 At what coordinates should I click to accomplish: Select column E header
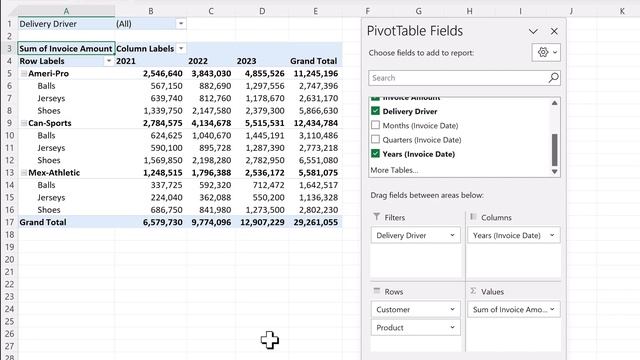pyautogui.click(x=316, y=11)
